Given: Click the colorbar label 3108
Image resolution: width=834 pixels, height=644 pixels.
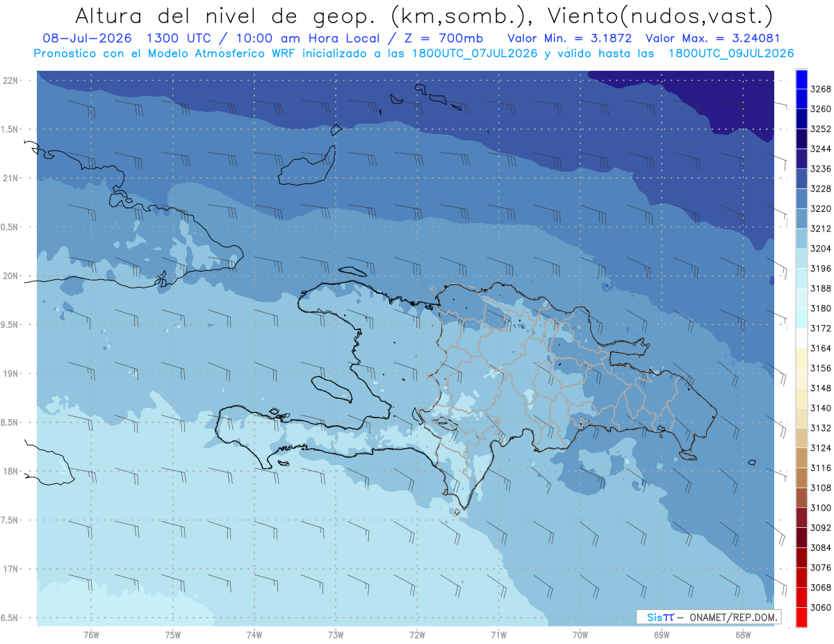Looking at the screenshot, I should coord(821,488).
